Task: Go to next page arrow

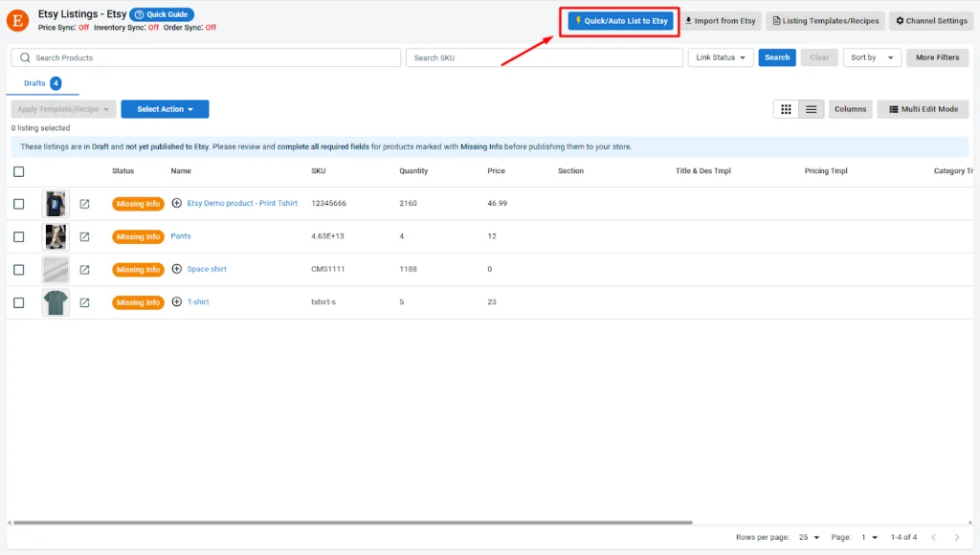Action: point(959,538)
